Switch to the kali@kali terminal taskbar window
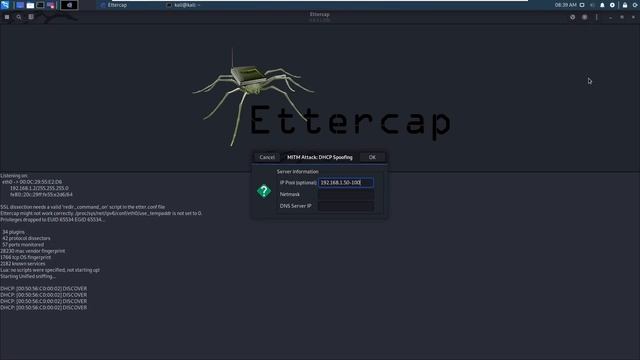The width and height of the screenshot is (640, 360). tap(184, 5)
